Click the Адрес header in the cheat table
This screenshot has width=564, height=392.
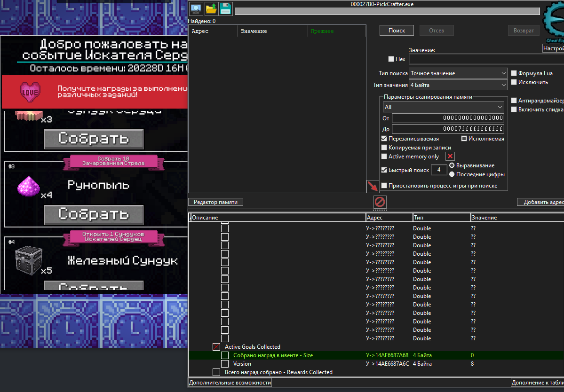click(x=389, y=218)
